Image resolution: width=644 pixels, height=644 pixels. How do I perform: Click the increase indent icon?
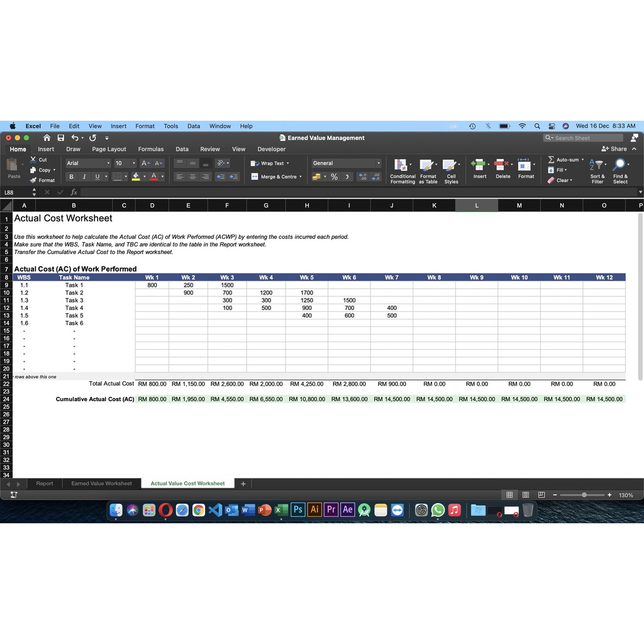coord(234,177)
